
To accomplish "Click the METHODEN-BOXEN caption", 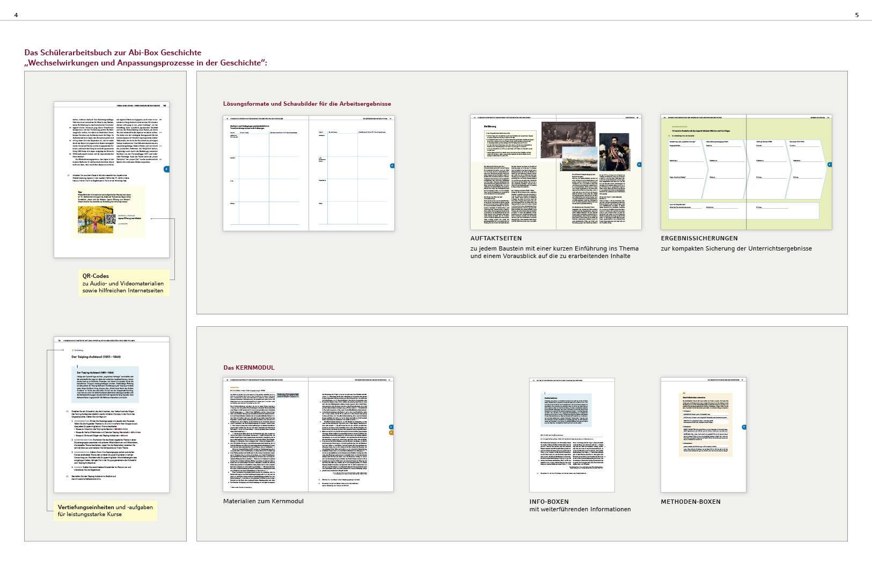I will pos(691,502).
